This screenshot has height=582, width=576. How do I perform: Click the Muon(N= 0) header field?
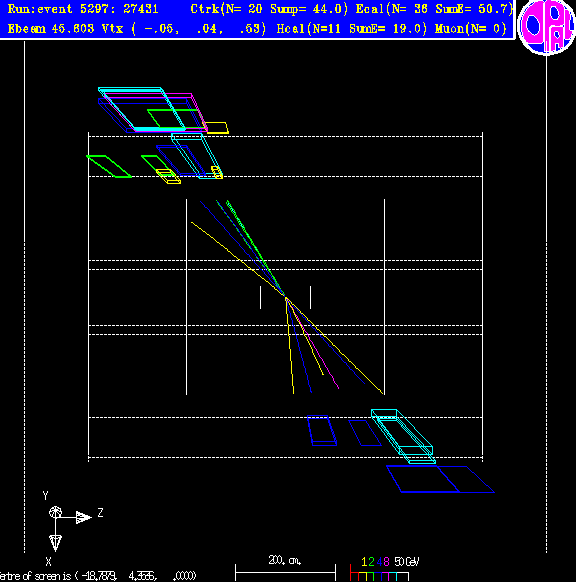[x=471, y=29]
